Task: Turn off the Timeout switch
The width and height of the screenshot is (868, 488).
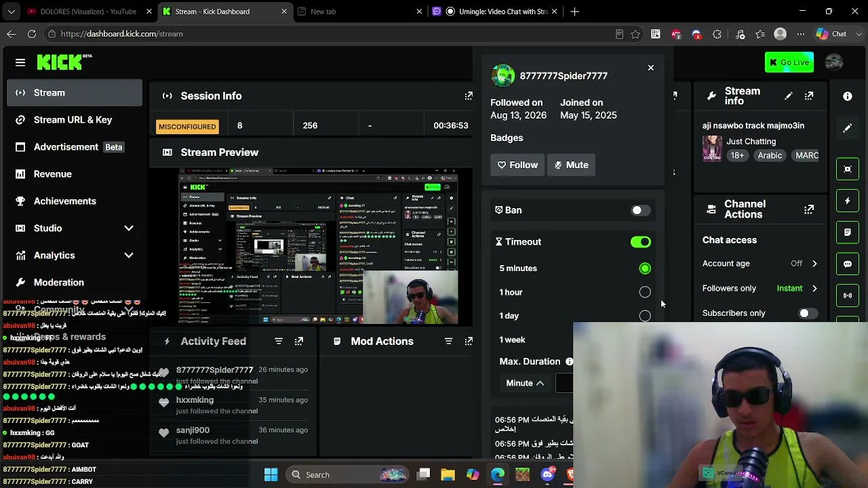Action: click(x=641, y=242)
